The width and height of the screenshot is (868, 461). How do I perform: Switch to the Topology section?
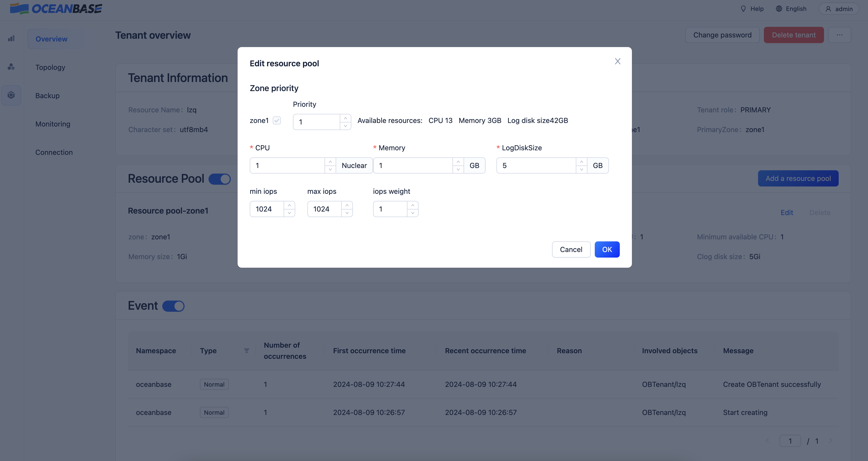click(x=50, y=67)
